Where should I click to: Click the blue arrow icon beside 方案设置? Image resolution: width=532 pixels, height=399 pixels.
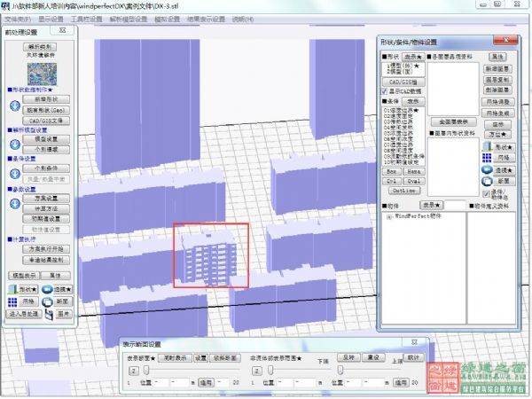(14, 203)
